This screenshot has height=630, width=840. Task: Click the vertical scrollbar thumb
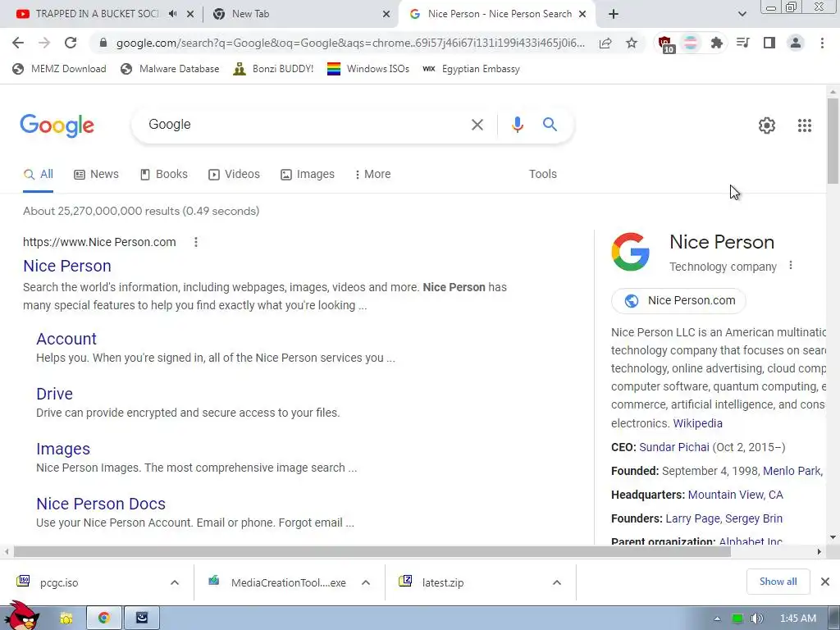point(833,141)
